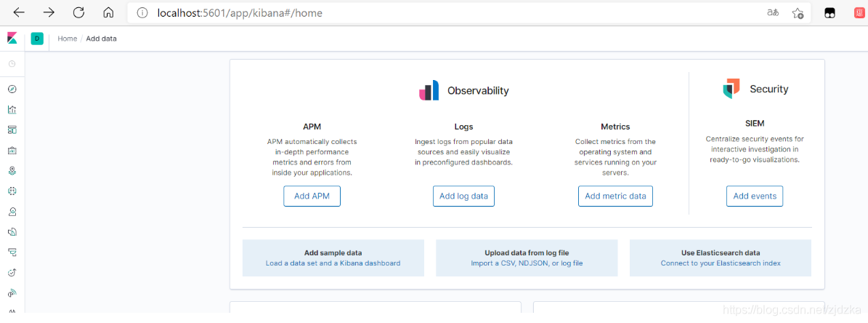The image size is (868, 323).
Task: Click the Add metric data button
Action: pyautogui.click(x=615, y=196)
